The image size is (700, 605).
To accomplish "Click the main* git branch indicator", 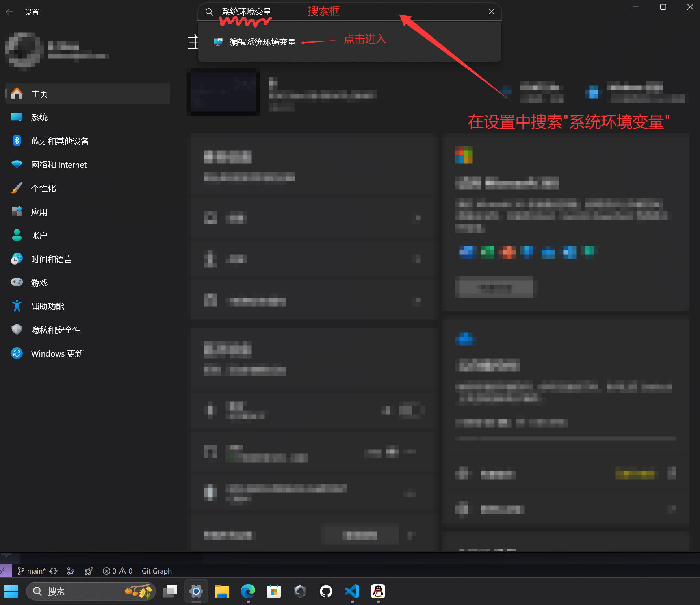I will [x=32, y=571].
